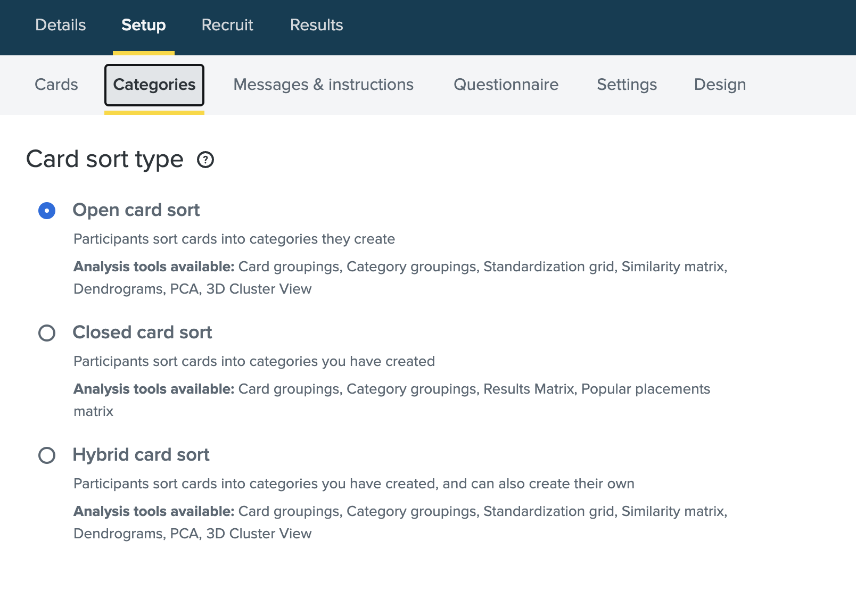Click the Card sort type heading
The width and height of the screenshot is (856, 616).
pos(105,159)
